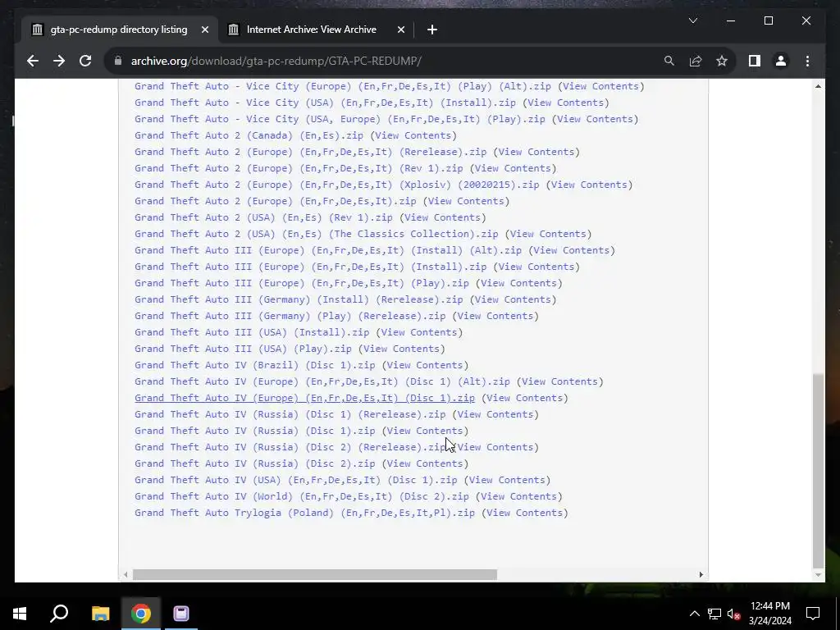Image resolution: width=840 pixels, height=630 pixels.
Task: Click the page scroll up arrow
Action: [818, 86]
